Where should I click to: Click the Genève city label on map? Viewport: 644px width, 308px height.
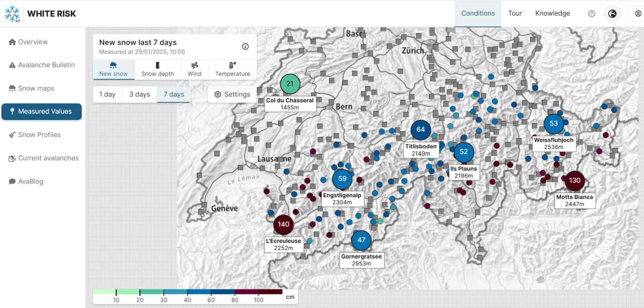pos(225,209)
